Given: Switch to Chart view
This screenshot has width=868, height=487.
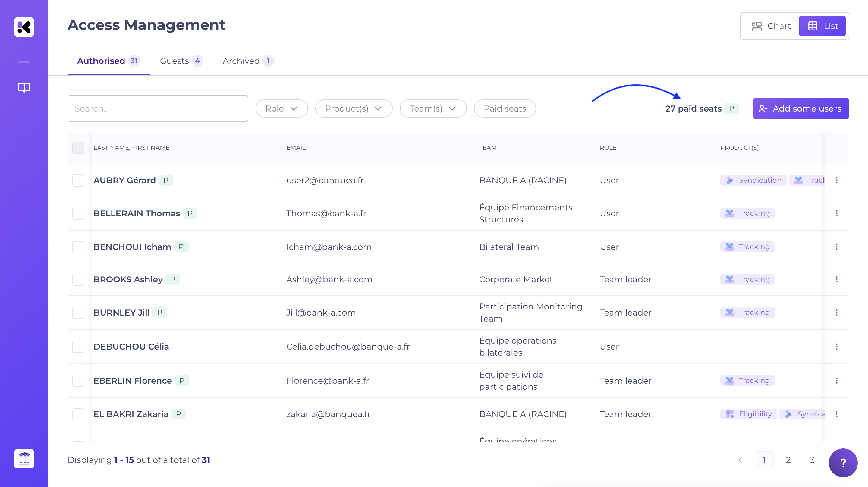Looking at the screenshot, I should click(x=771, y=26).
